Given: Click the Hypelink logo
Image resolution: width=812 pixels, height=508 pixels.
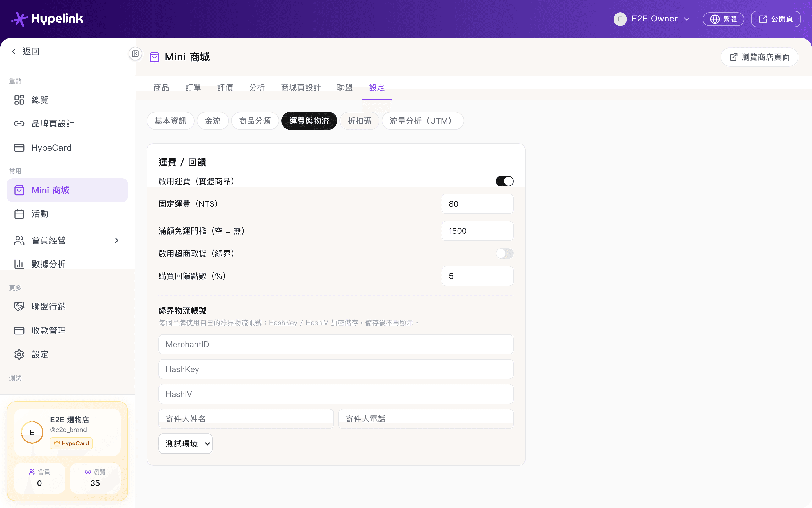Looking at the screenshot, I should 47,19.
